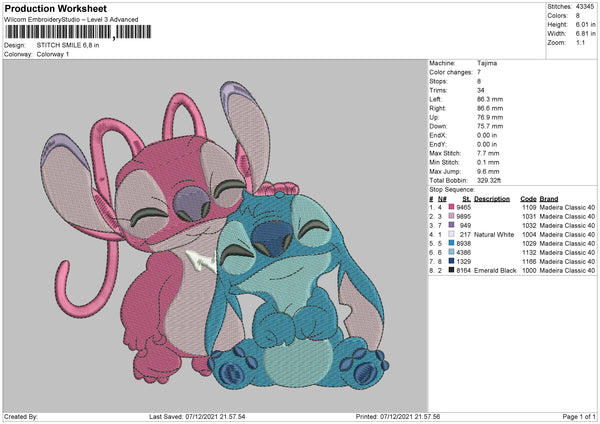
Task: Click Madeira Classic 40 brand for code 1000
Action: coord(567,271)
